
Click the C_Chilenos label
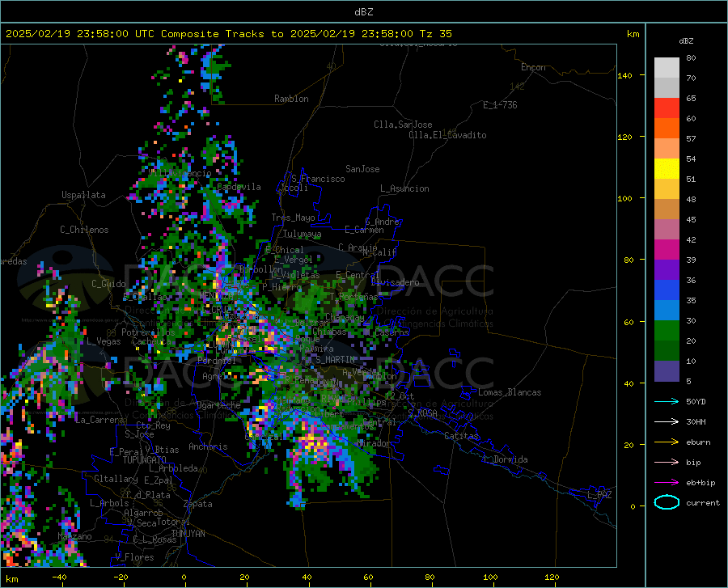tap(84, 230)
